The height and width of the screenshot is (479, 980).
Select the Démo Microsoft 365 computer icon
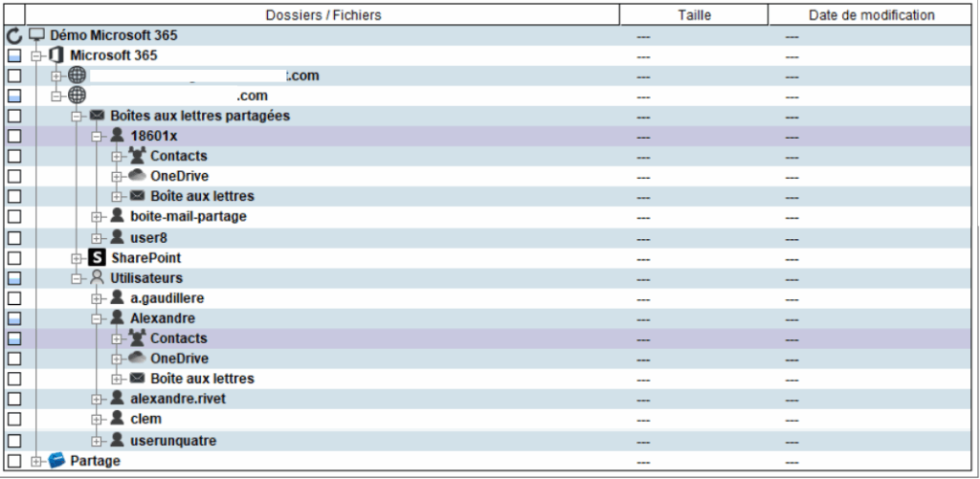(x=37, y=35)
